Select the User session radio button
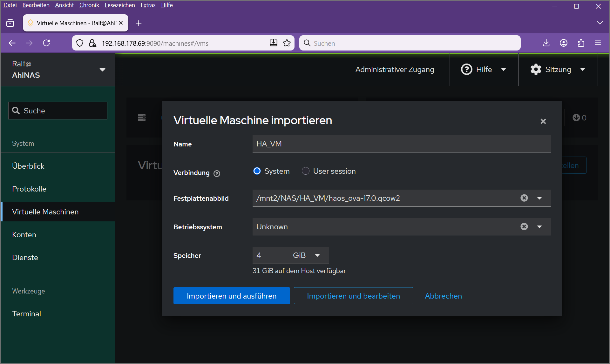 pyautogui.click(x=305, y=171)
